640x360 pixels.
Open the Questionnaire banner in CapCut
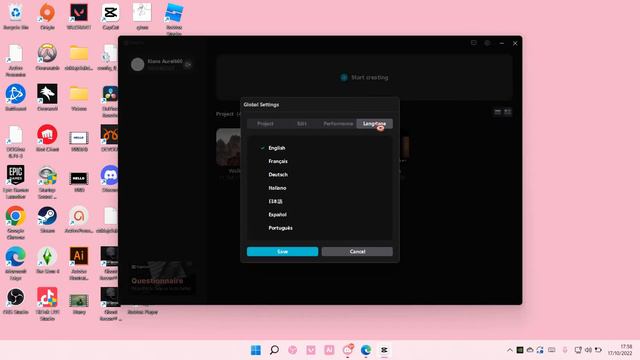coord(161,278)
